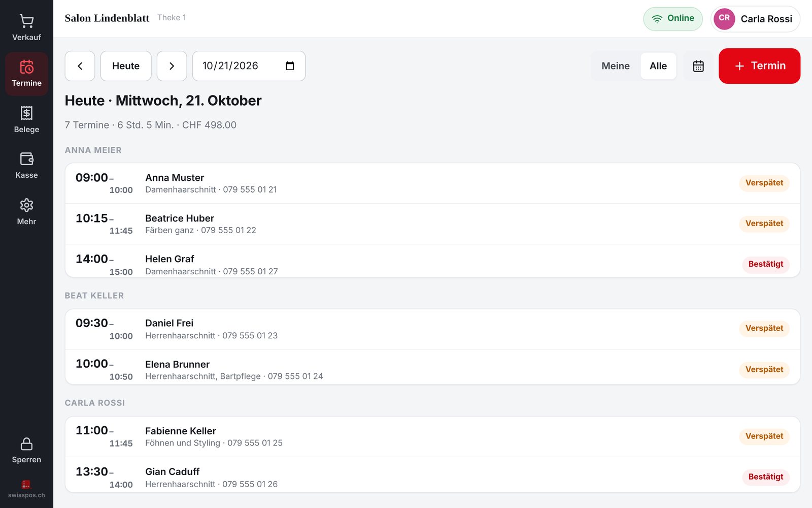Viewport: 812px width, 508px height.
Task: Open Helen Graf's 14:00 appointment
Action: coord(432,261)
